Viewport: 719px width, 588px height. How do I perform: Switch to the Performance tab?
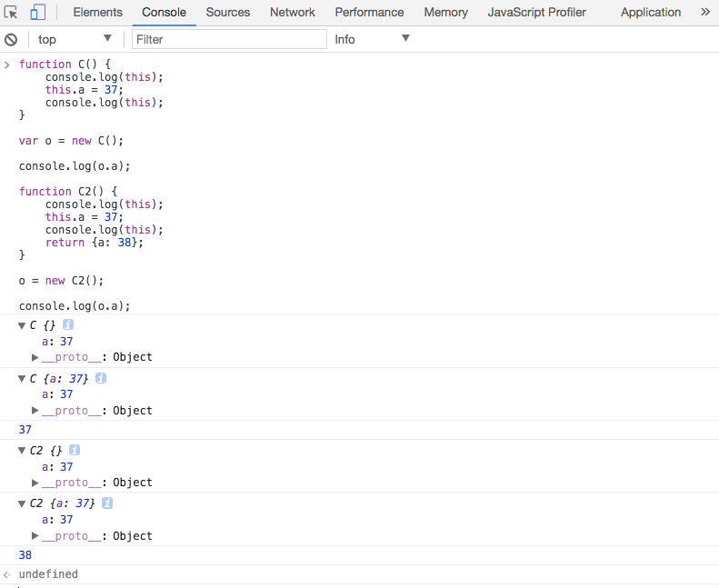coord(369,13)
